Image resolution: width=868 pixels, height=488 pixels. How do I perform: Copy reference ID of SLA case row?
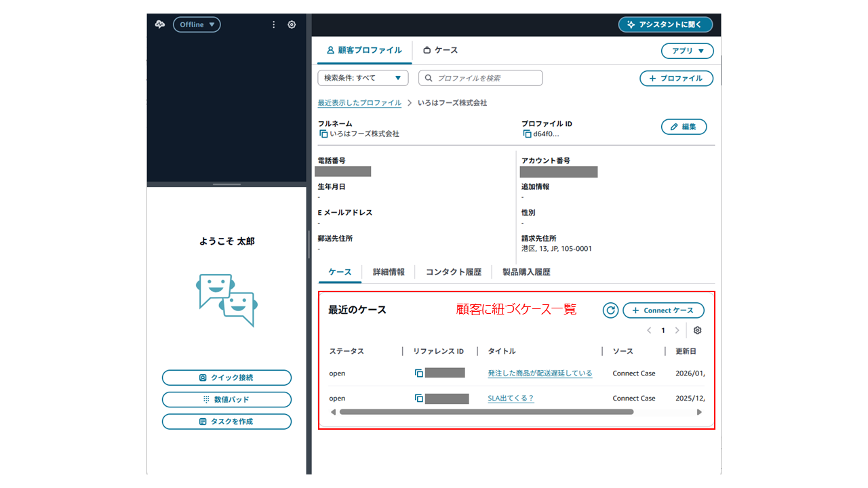(x=419, y=399)
